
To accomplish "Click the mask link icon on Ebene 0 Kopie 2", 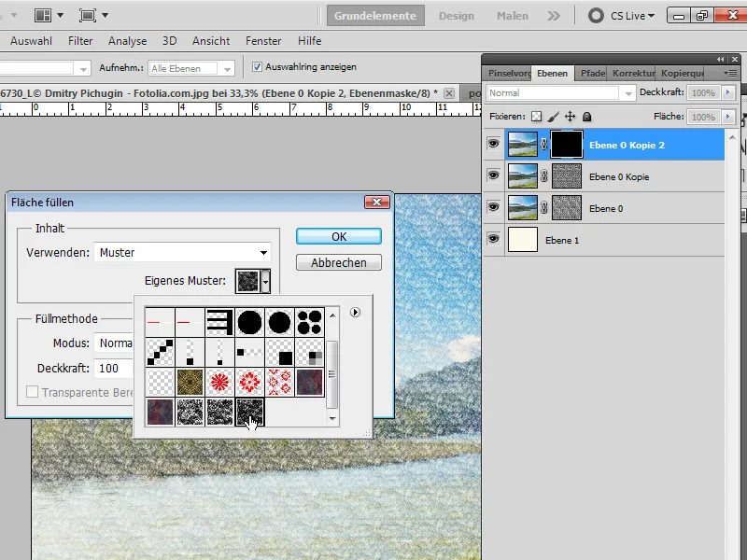I will click(543, 145).
